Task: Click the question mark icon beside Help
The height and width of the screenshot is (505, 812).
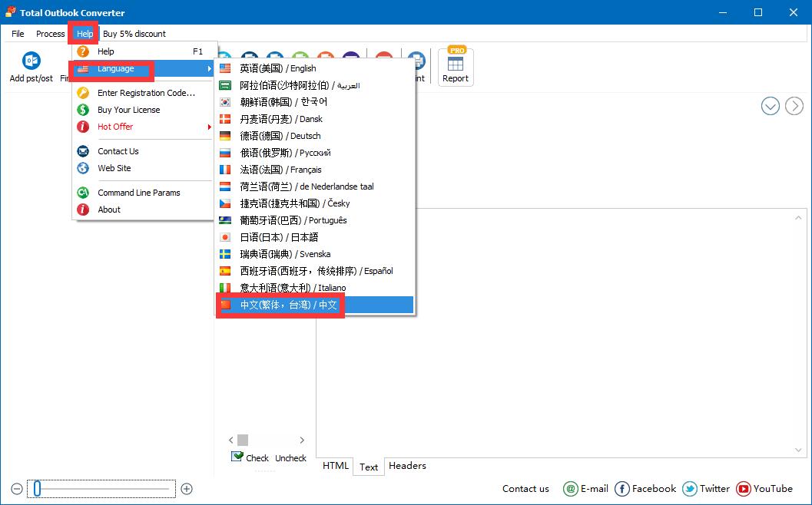Action: (x=83, y=51)
